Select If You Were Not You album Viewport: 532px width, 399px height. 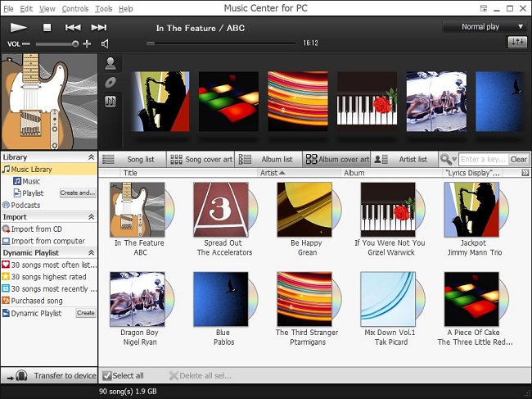click(x=388, y=210)
